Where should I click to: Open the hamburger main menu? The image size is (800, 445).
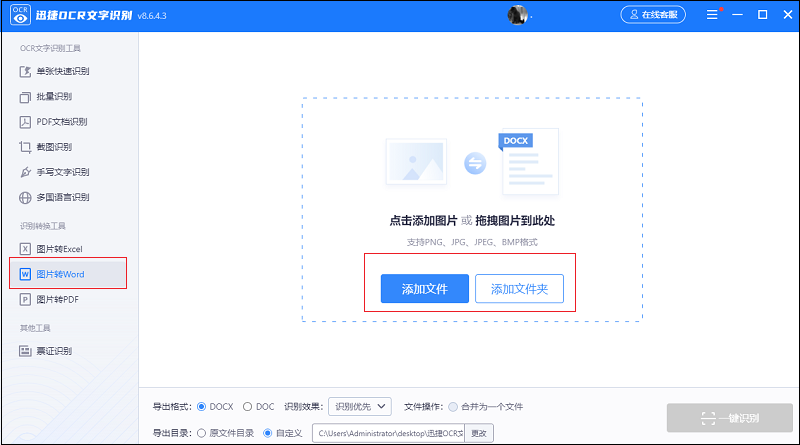click(x=712, y=15)
